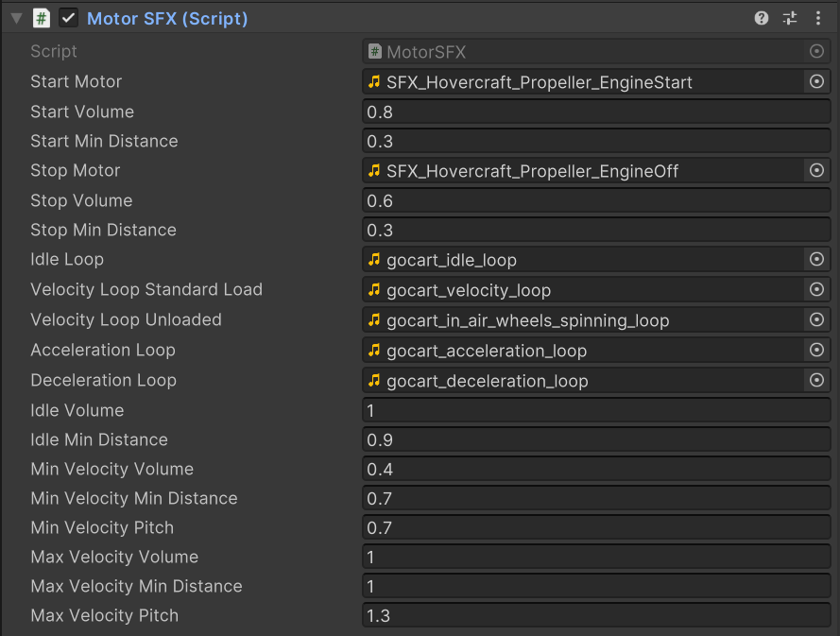This screenshot has height=636, width=840.
Task: Open object picker for Deceleration Loop
Action: tap(816, 381)
